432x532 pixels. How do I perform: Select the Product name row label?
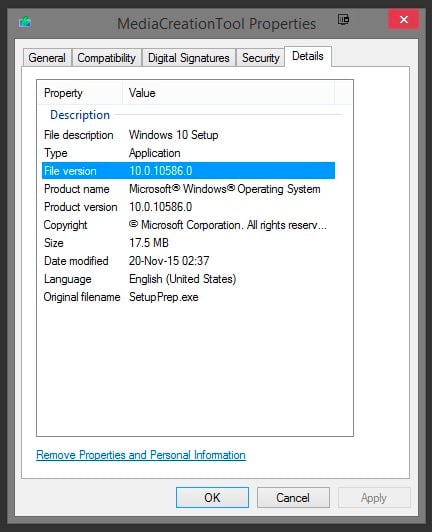coord(77,189)
